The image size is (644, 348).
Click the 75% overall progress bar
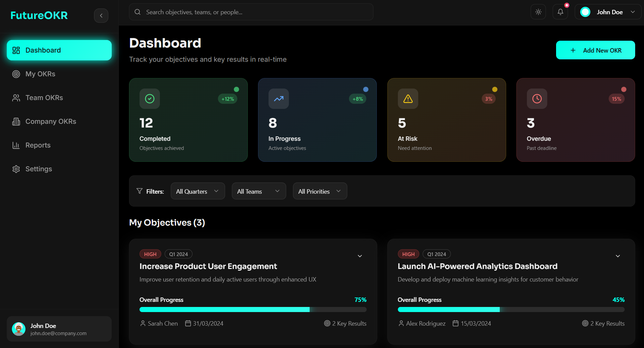coord(253,309)
